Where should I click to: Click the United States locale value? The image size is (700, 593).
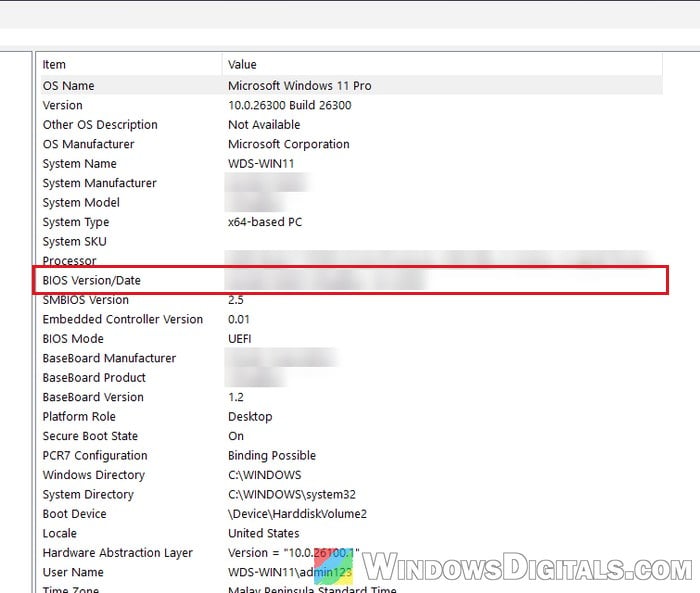(x=264, y=534)
